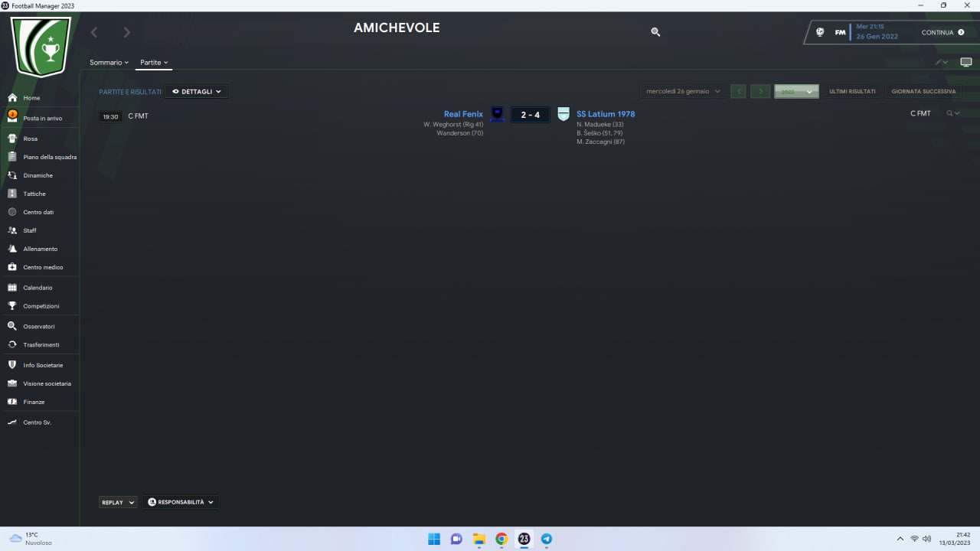Click the C FMT label beside 19:30
Image resolution: width=980 pixels, height=551 pixels.
tap(138, 116)
